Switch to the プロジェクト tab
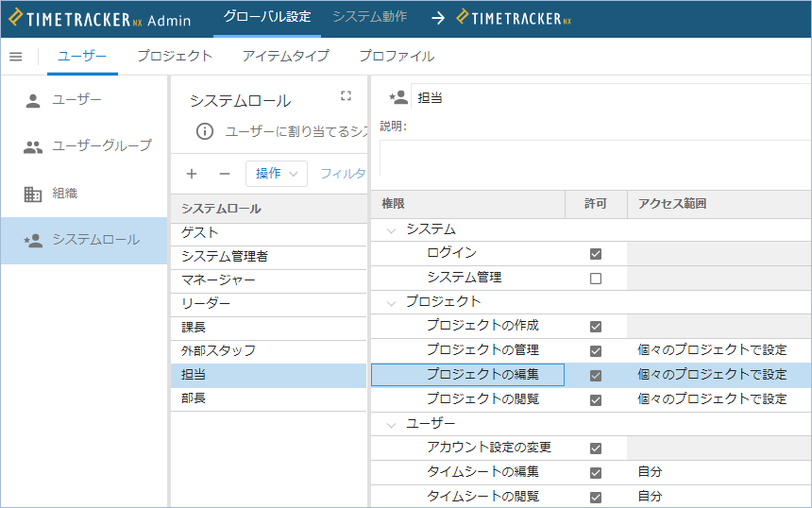812x508 pixels. click(175, 57)
